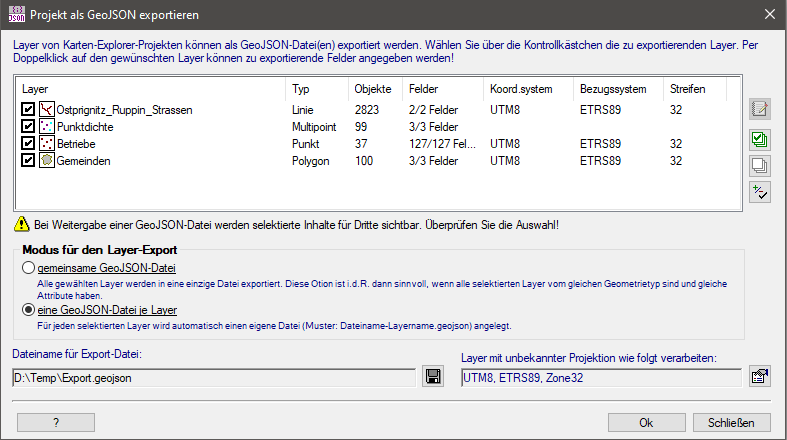Click the point icon of Betriebe layer
Viewport: 787px width, 440px height.
(47, 143)
